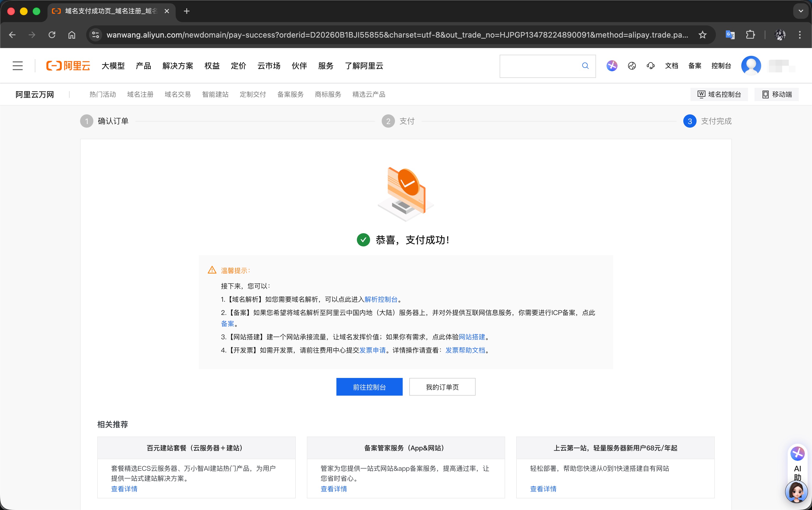Screen dimensions: 812x510
Task: Open the hamburger menu icon
Action: (x=17, y=66)
